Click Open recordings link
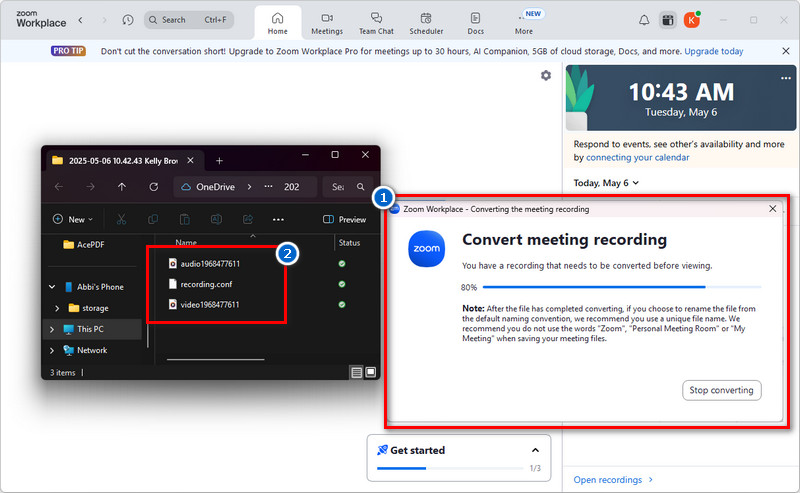Image resolution: width=800 pixels, height=493 pixels. pyautogui.click(x=613, y=480)
